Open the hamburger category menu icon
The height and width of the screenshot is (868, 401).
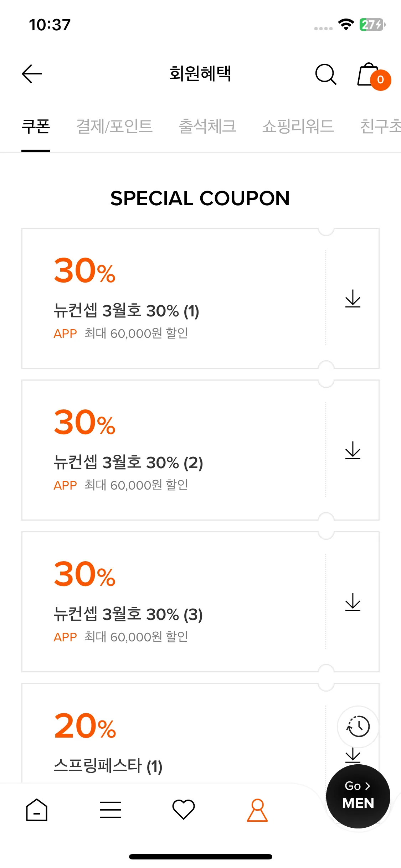(x=110, y=810)
